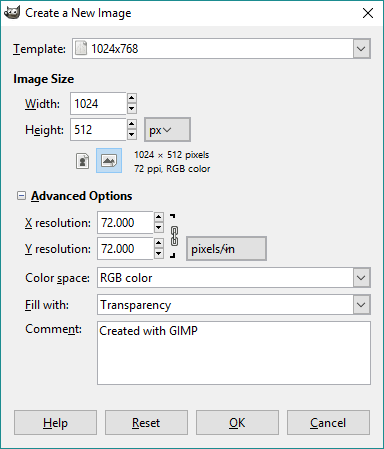Increase Width with up arrow
Screen dimensions: 384x449
click(132, 98)
